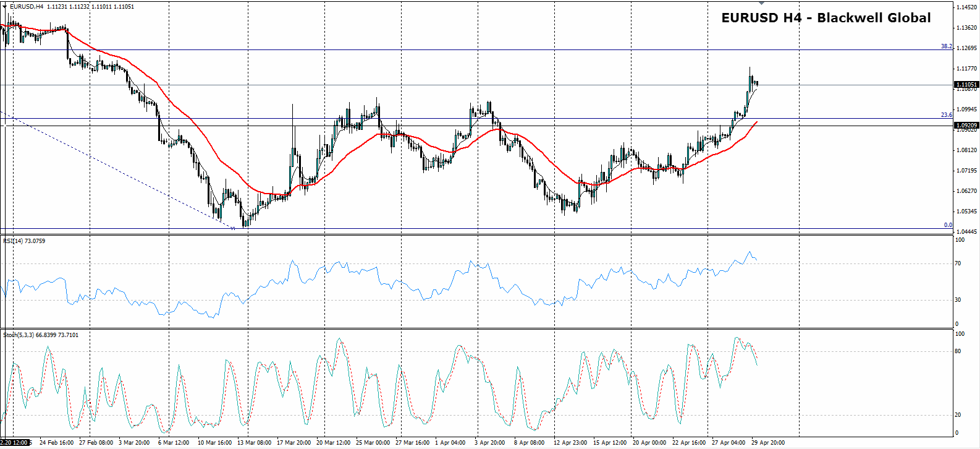Click the 1.09209 horizontal line price tag

(x=966, y=126)
